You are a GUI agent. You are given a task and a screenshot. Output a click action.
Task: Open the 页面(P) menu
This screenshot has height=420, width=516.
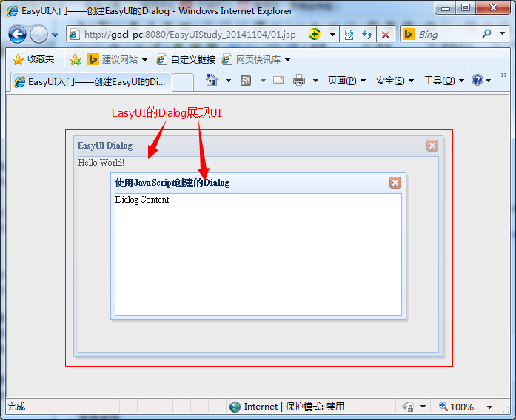(x=346, y=81)
